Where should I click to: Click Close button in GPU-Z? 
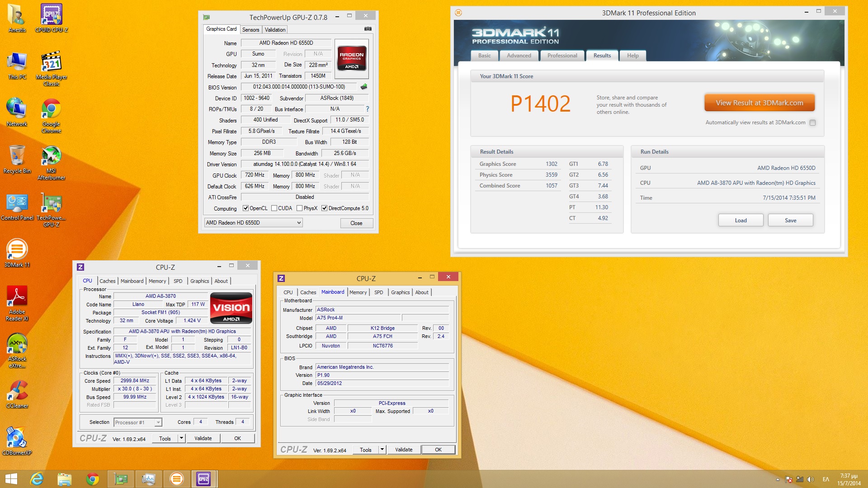356,223
